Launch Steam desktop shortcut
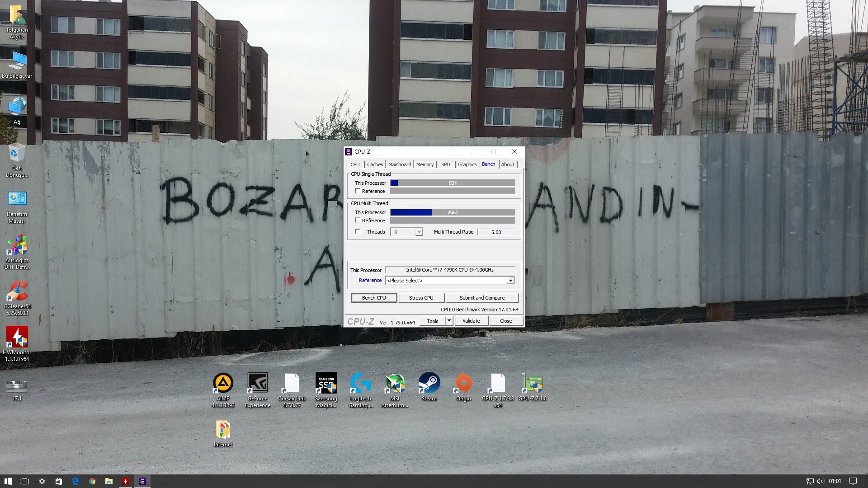 429,387
